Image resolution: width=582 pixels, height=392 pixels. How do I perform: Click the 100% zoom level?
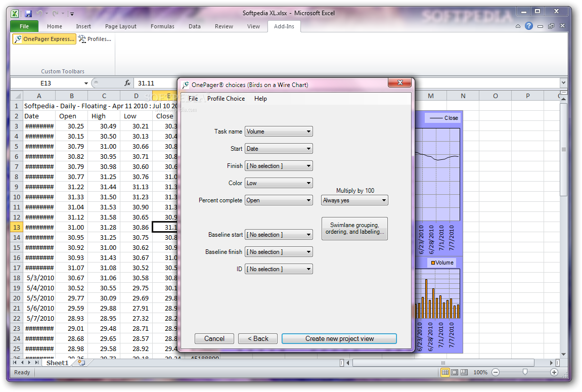pos(480,372)
